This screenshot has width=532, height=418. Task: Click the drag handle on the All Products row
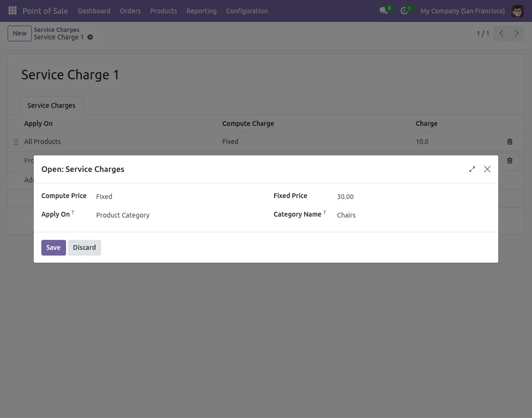pyautogui.click(x=16, y=142)
